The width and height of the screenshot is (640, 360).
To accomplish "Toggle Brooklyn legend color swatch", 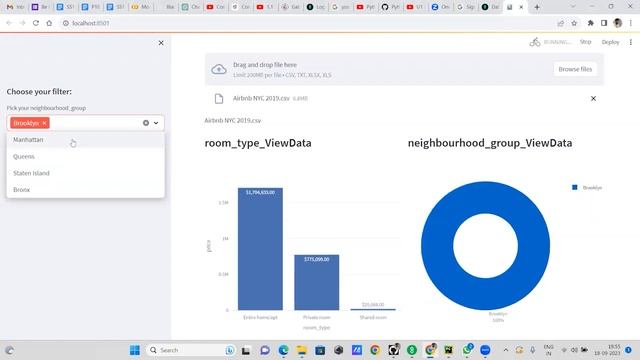I will [575, 187].
